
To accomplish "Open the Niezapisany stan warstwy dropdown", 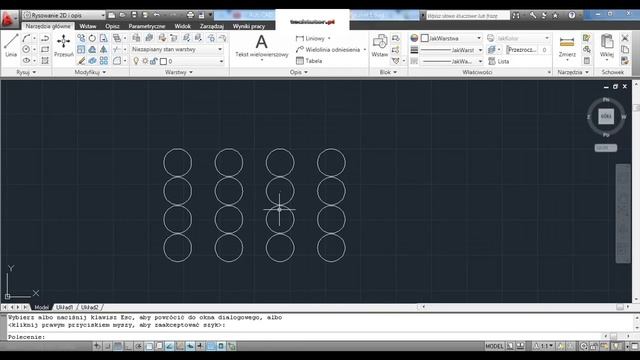I will tap(177, 49).
